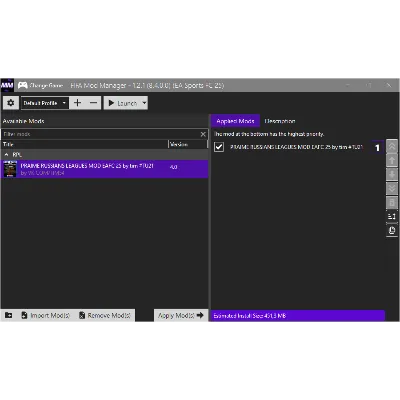The height and width of the screenshot is (400, 400).
Task: Clear the mod filter with X
Action: (x=203, y=134)
